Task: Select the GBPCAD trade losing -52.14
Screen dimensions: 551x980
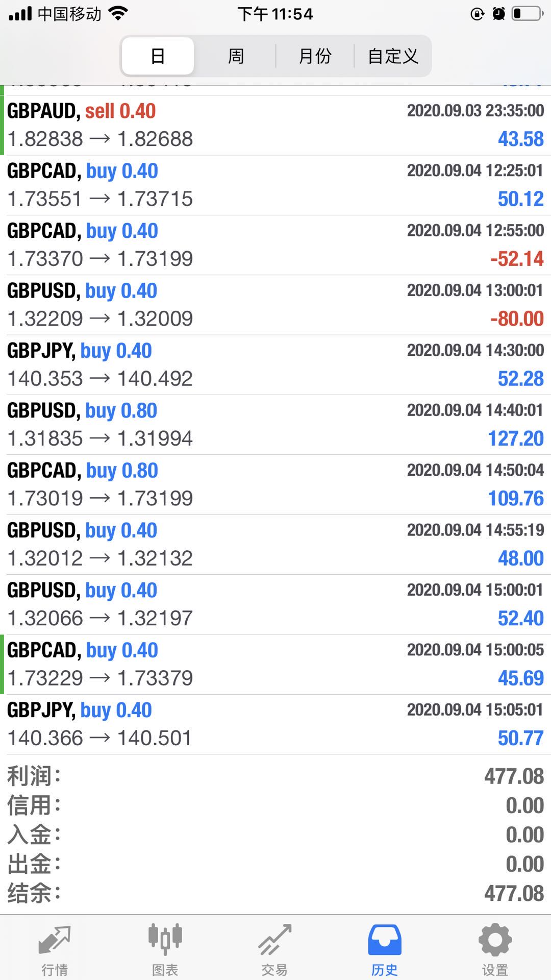Action: [x=275, y=245]
